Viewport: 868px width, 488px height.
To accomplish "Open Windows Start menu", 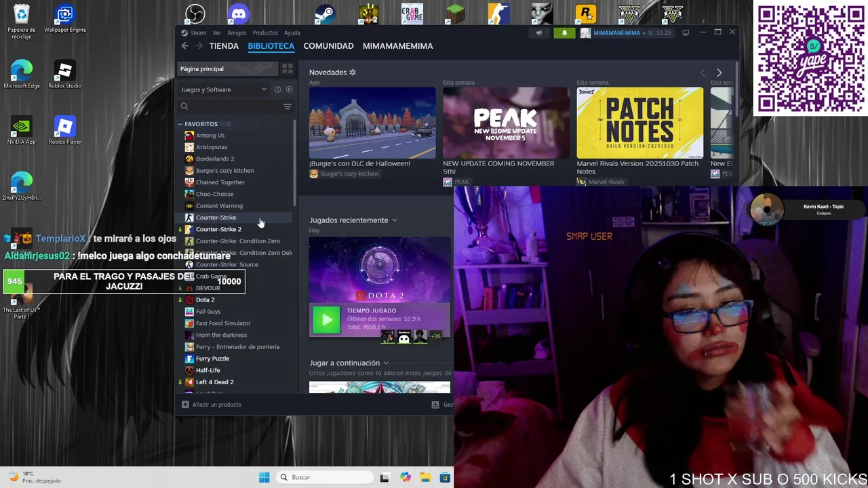I will tap(264, 477).
